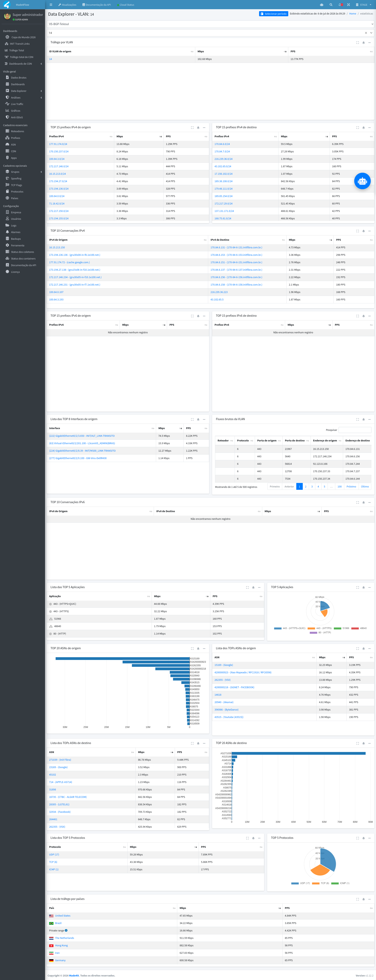Go to Próximo page of Fluxos brutos
This screenshot has width=376, height=980.
(x=351, y=486)
